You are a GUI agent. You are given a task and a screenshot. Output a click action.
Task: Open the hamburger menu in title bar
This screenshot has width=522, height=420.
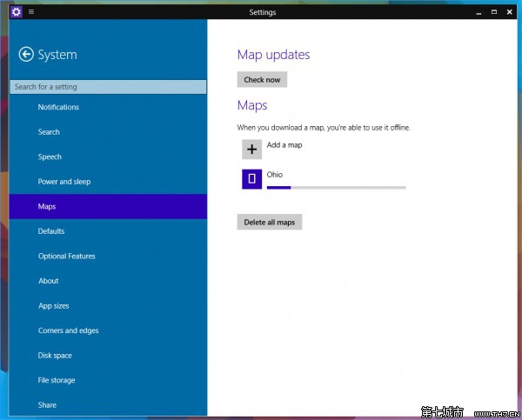[31, 12]
